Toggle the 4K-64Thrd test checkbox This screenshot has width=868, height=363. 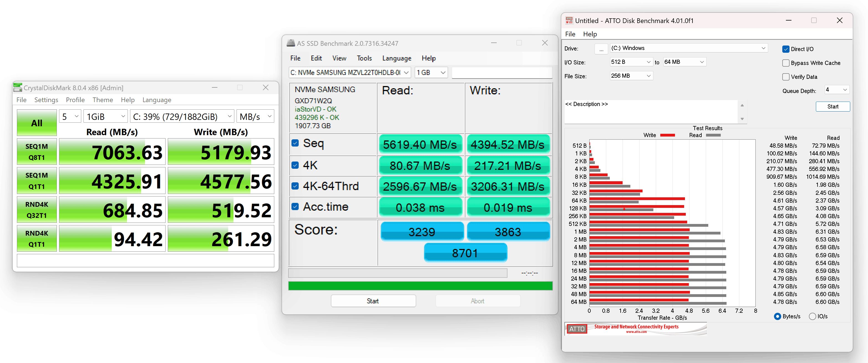coord(295,186)
